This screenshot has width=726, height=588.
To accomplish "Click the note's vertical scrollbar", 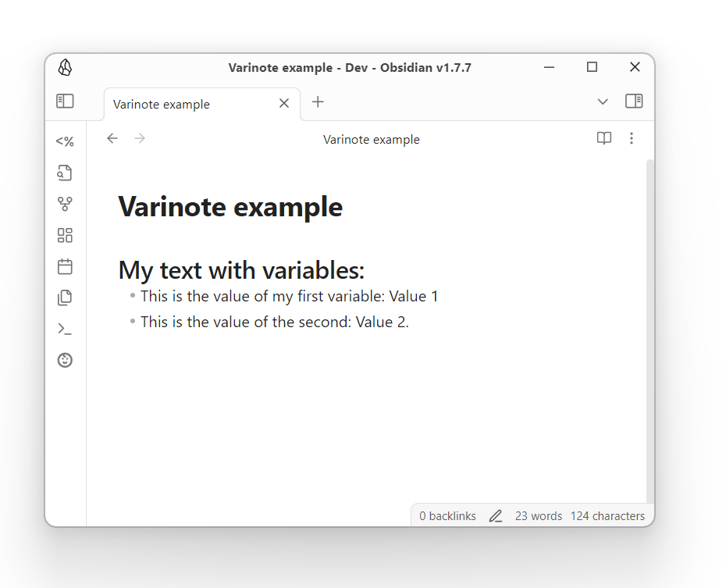I will click(x=650, y=330).
